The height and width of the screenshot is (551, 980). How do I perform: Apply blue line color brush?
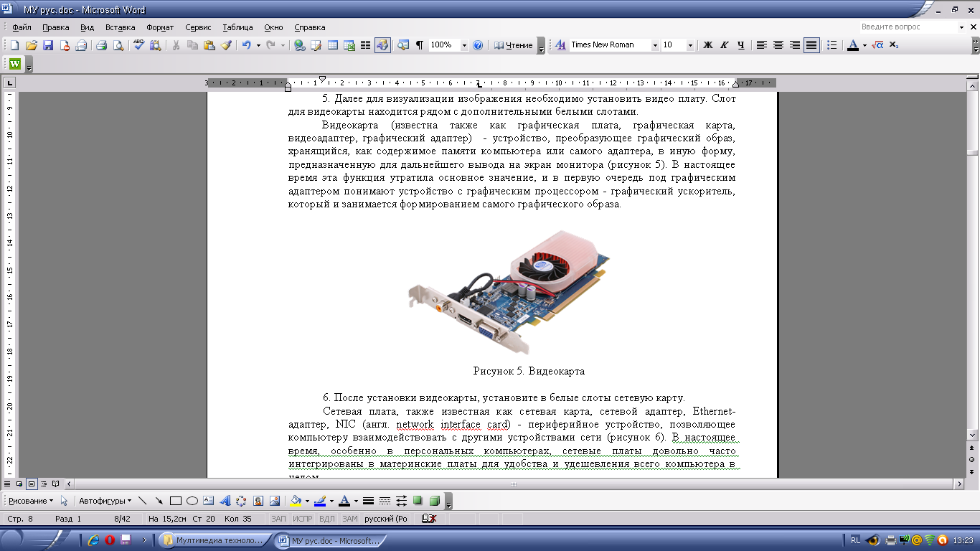pos(319,501)
